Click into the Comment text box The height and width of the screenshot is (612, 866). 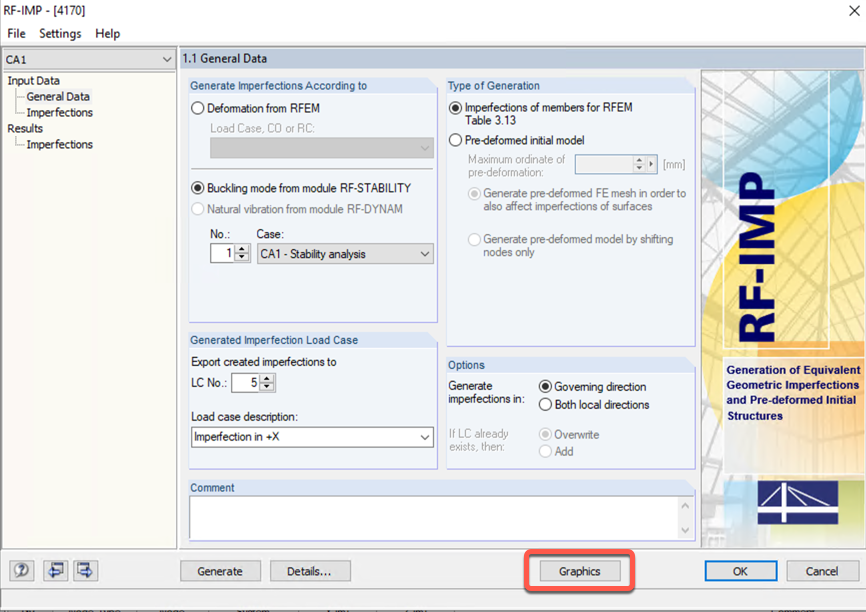pos(435,518)
